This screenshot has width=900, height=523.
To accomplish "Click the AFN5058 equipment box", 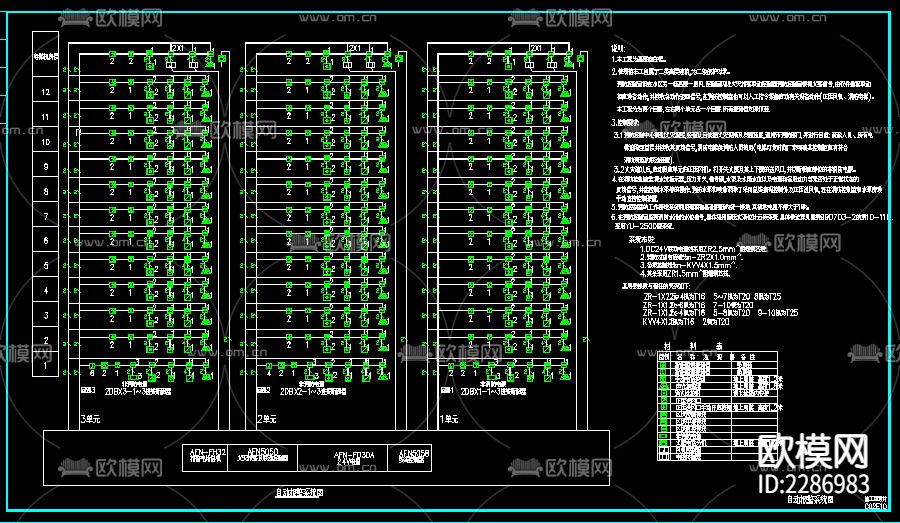I will 409,458.
